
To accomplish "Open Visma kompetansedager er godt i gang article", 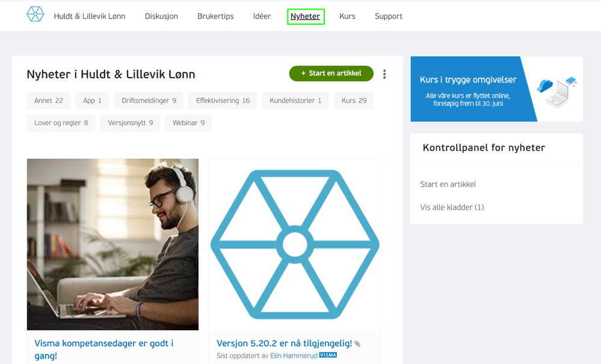I will tap(104, 350).
